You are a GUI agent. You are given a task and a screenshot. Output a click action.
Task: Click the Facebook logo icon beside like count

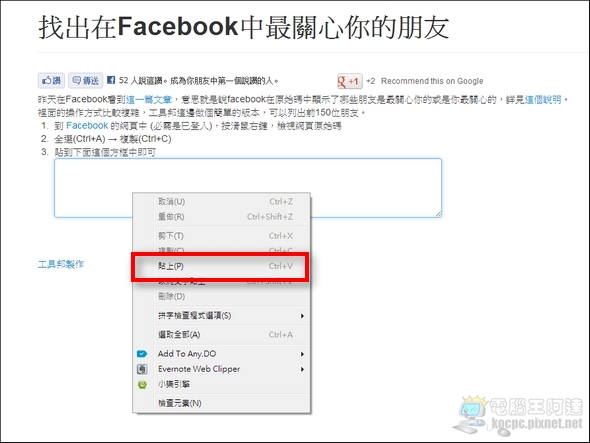pyautogui.click(x=111, y=80)
